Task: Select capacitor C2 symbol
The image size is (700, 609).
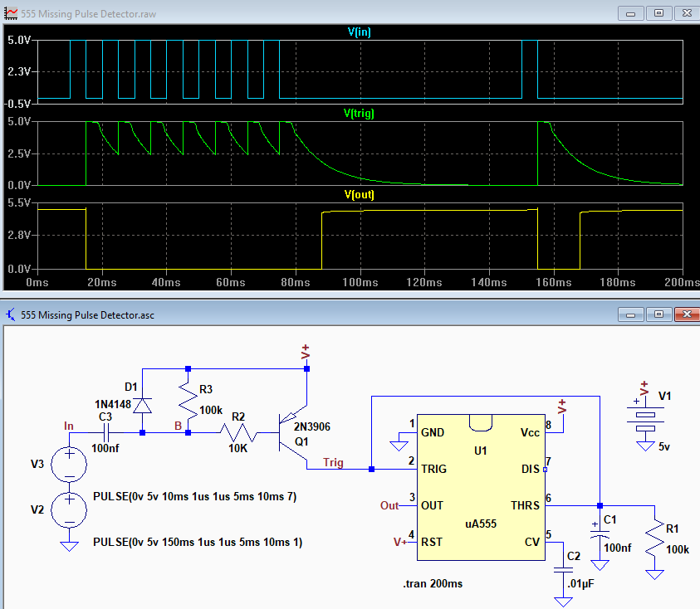Action: click(x=563, y=570)
